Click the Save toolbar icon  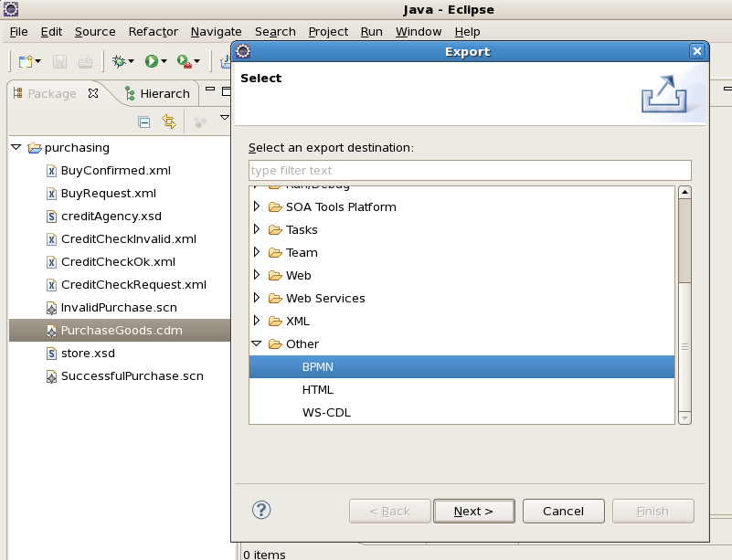59,61
